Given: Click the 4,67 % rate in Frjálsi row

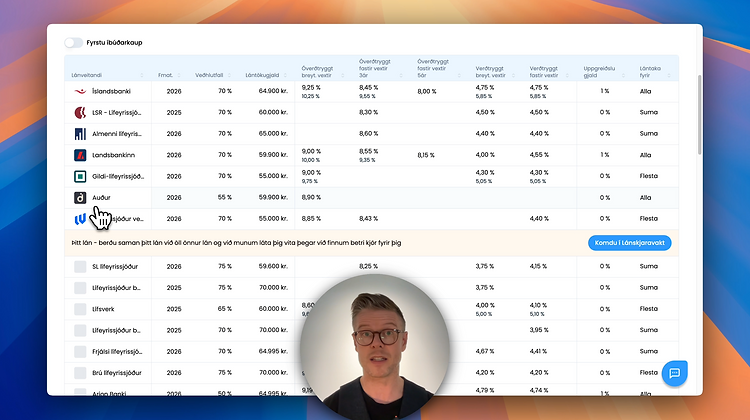Looking at the screenshot, I should [485, 351].
